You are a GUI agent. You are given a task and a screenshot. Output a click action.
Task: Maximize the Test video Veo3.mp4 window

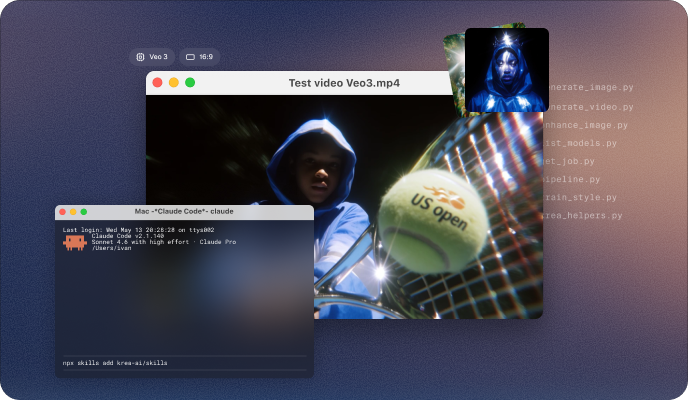(x=190, y=82)
